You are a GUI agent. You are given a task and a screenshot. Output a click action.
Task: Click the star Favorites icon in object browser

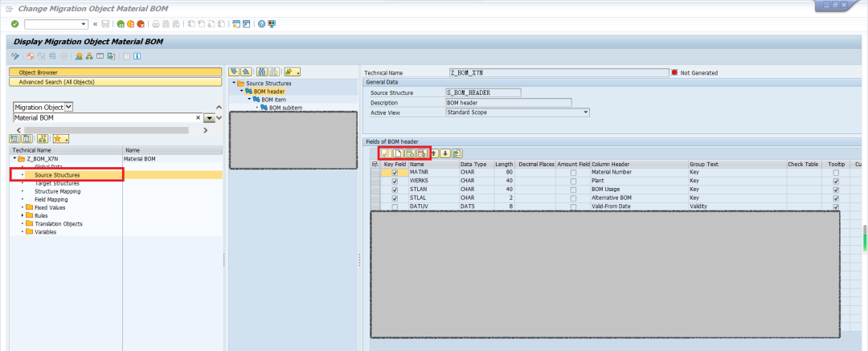point(60,138)
